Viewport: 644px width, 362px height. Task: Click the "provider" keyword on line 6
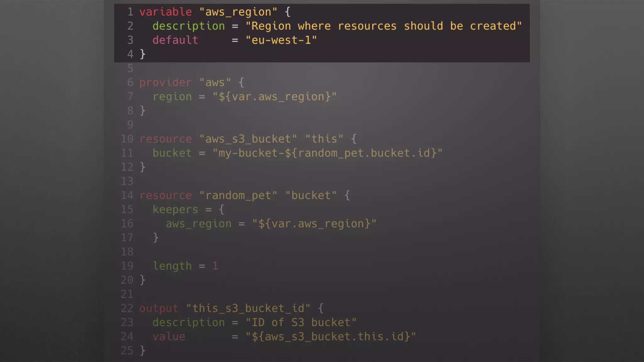tap(165, 83)
